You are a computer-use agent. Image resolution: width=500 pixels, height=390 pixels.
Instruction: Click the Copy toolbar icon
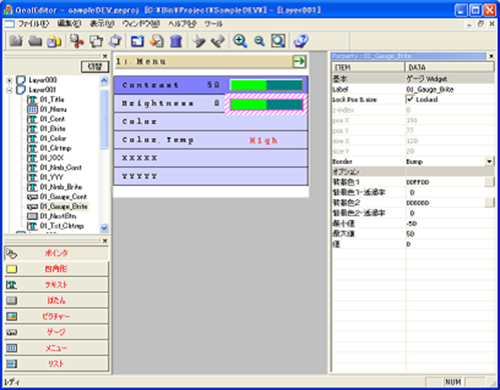[96, 41]
